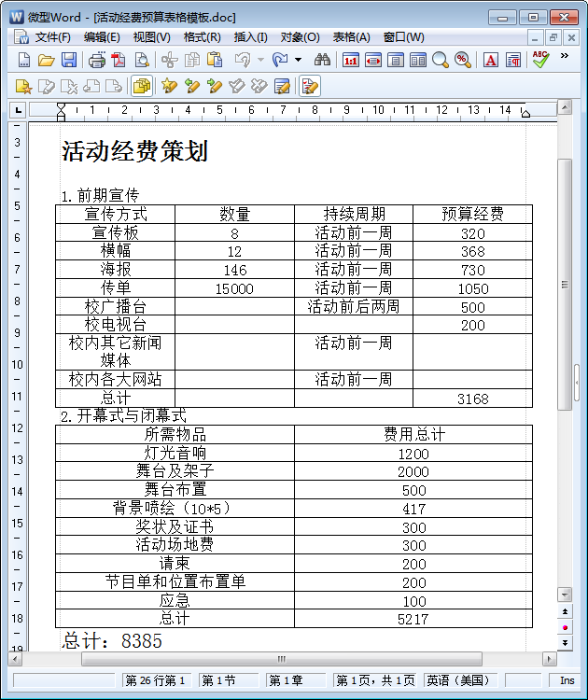Image resolution: width=588 pixels, height=700 pixels.
Task: Click the New document icon
Action: tap(24, 60)
